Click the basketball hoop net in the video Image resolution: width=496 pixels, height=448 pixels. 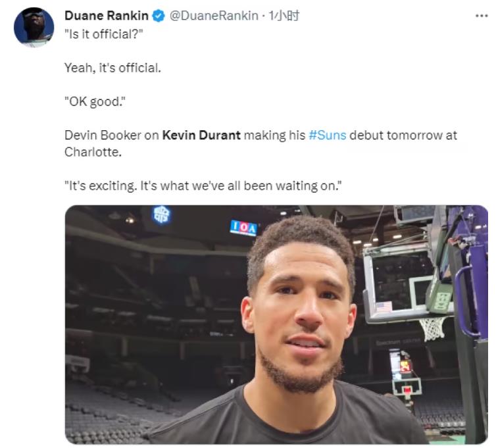(x=432, y=328)
